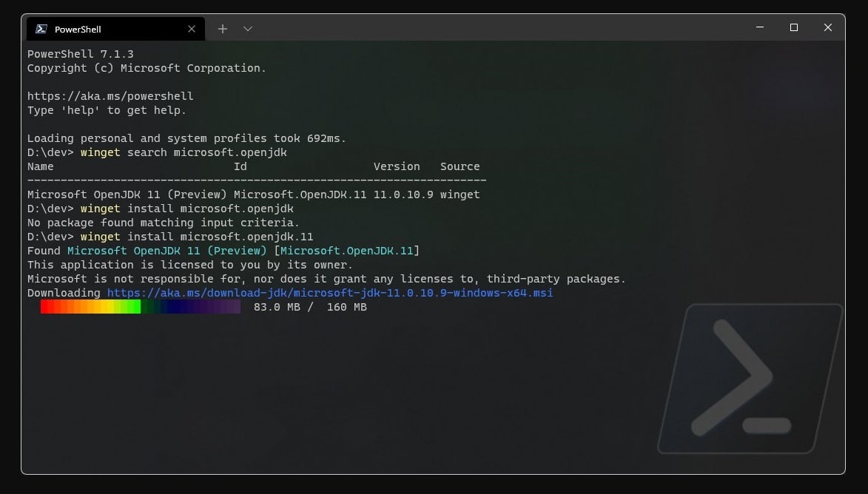Click 'Microsoft OpenJDK 11 (Preview)' in results row

point(127,194)
